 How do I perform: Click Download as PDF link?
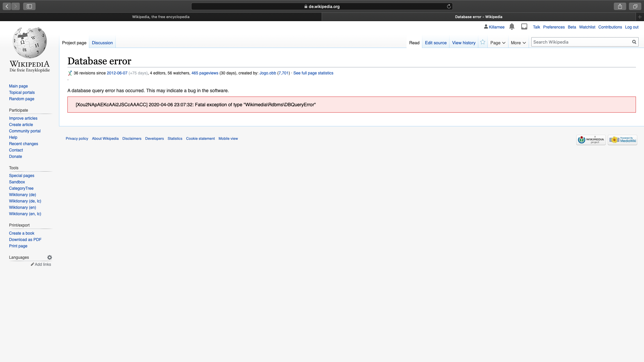point(25,240)
